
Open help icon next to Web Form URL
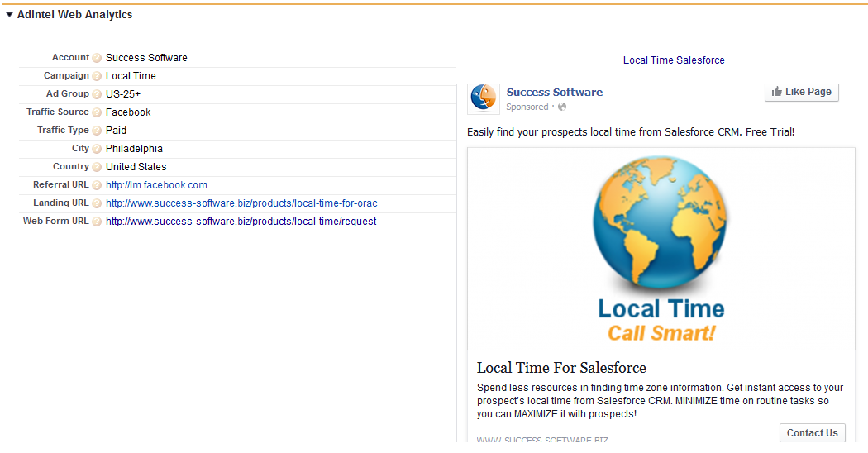(x=97, y=222)
